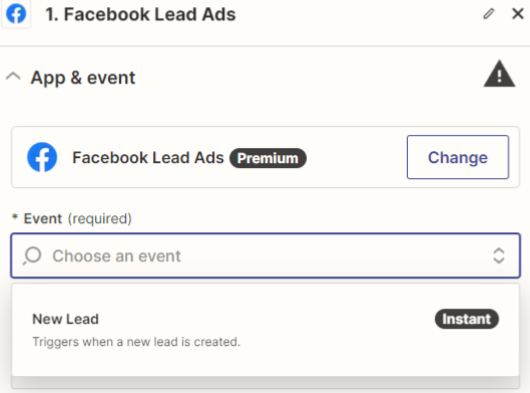The image size is (530, 393).
Task: Click the App & event section heading
Action: tap(83, 78)
